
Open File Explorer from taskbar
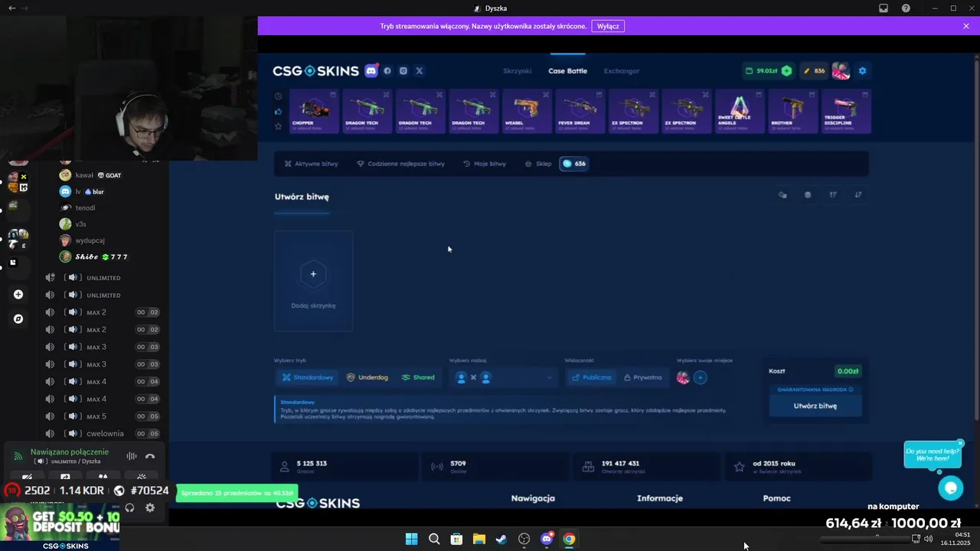pyautogui.click(x=479, y=539)
